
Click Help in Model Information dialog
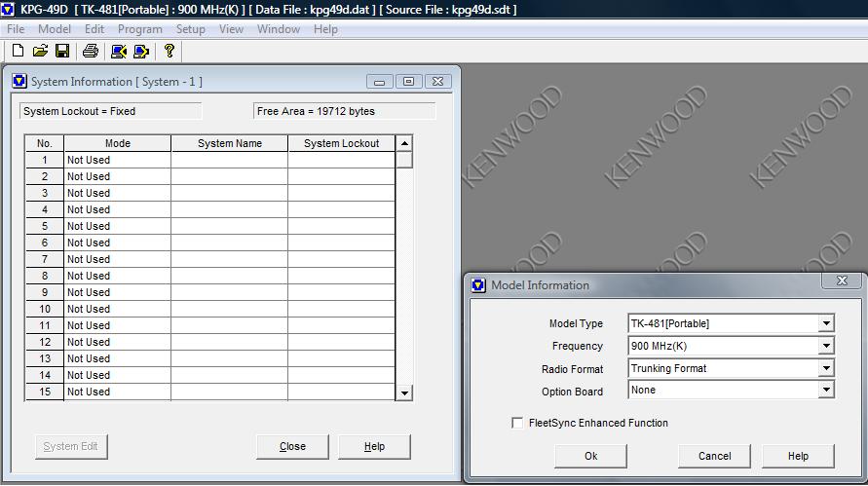click(798, 456)
